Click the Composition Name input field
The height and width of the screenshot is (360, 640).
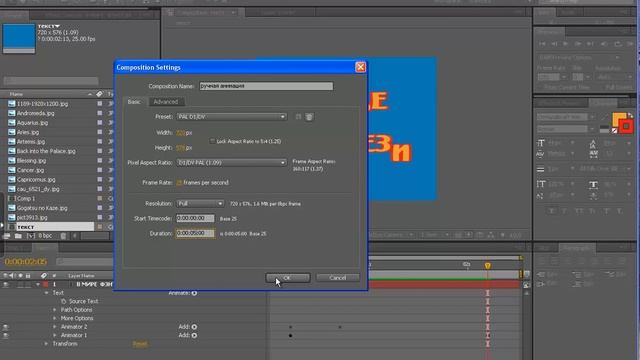266,86
